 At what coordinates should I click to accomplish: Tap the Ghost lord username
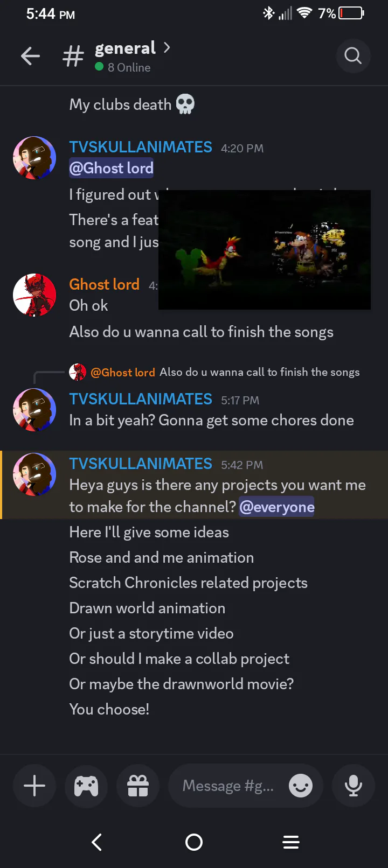pyautogui.click(x=105, y=284)
